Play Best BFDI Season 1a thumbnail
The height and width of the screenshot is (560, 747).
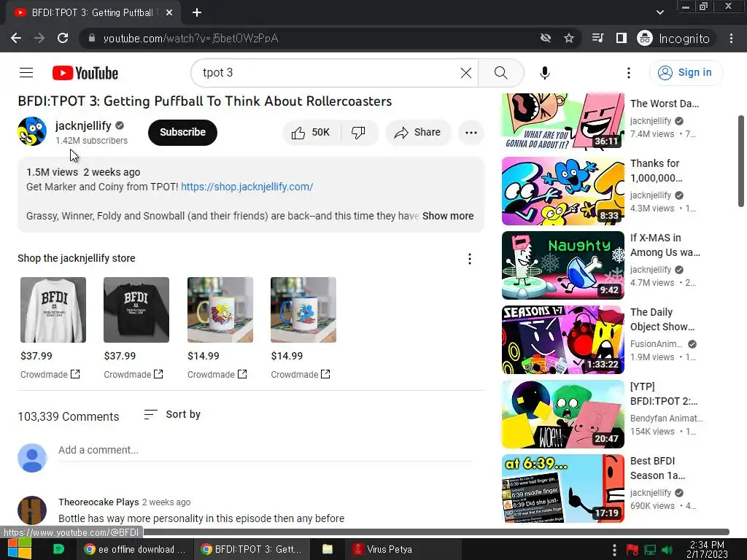[x=563, y=488]
